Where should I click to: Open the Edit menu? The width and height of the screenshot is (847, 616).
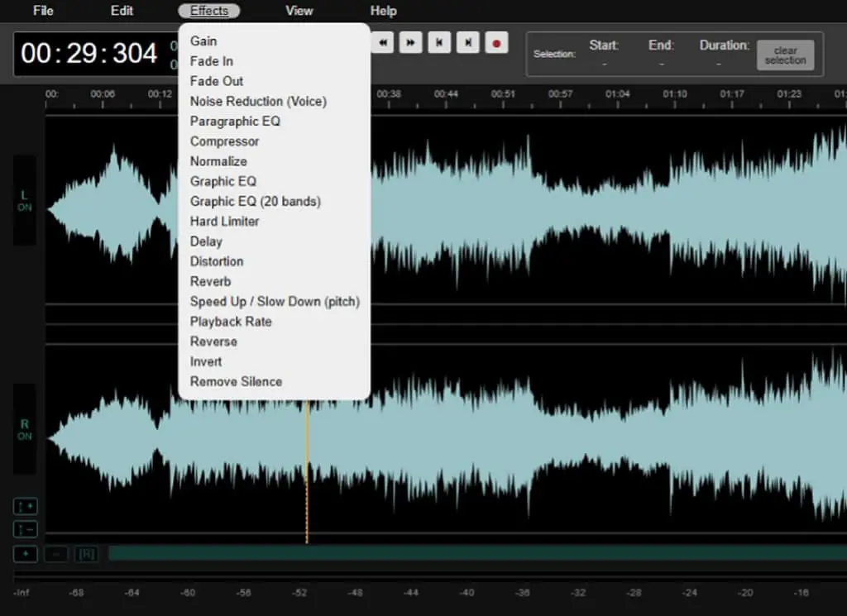pos(122,11)
